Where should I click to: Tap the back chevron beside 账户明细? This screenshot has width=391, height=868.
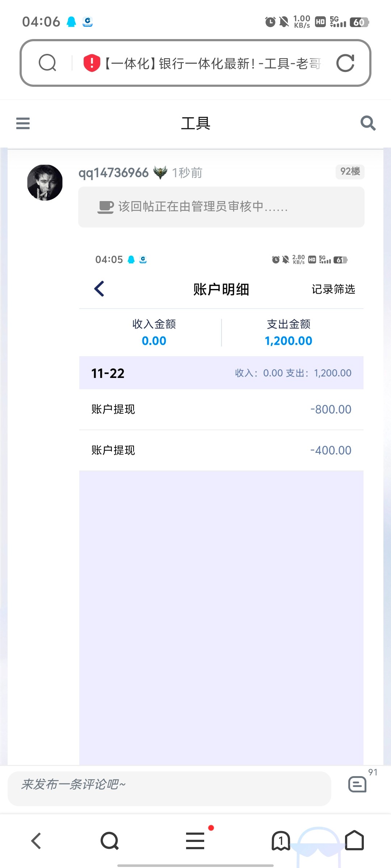coord(99,289)
